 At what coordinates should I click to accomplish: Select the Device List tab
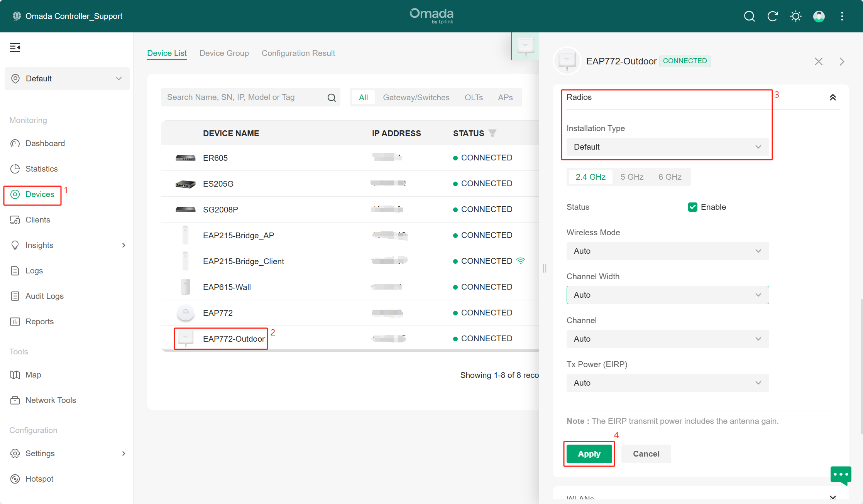[167, 53]
